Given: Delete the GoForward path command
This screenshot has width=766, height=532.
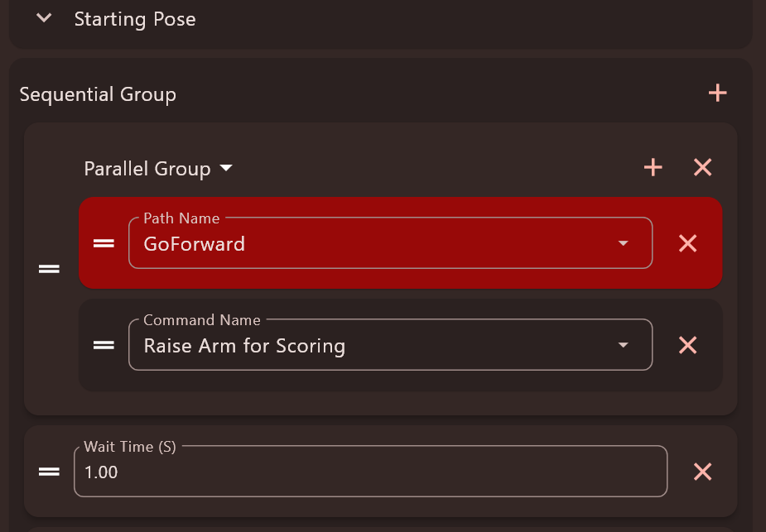Looking at the screenshot, I should point(687,243).
